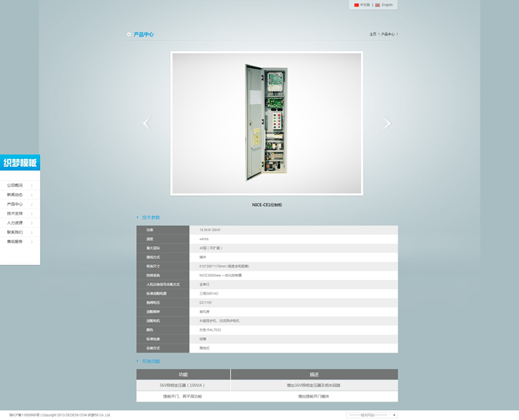This screenshot has width=519, height=420.
Task: Click the 主页 breadcrumb link
Action: pos(373,34)
